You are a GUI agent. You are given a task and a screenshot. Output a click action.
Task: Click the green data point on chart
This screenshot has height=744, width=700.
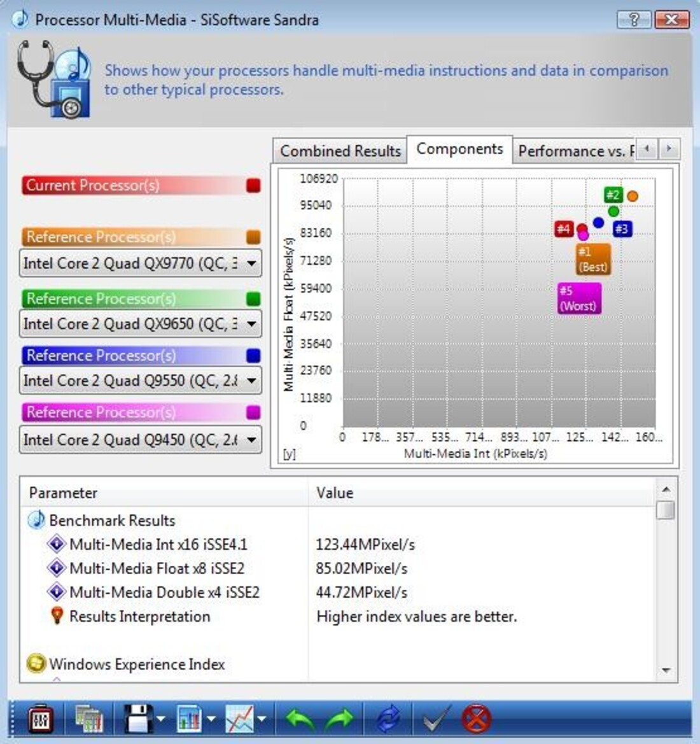tap(613, 211)
